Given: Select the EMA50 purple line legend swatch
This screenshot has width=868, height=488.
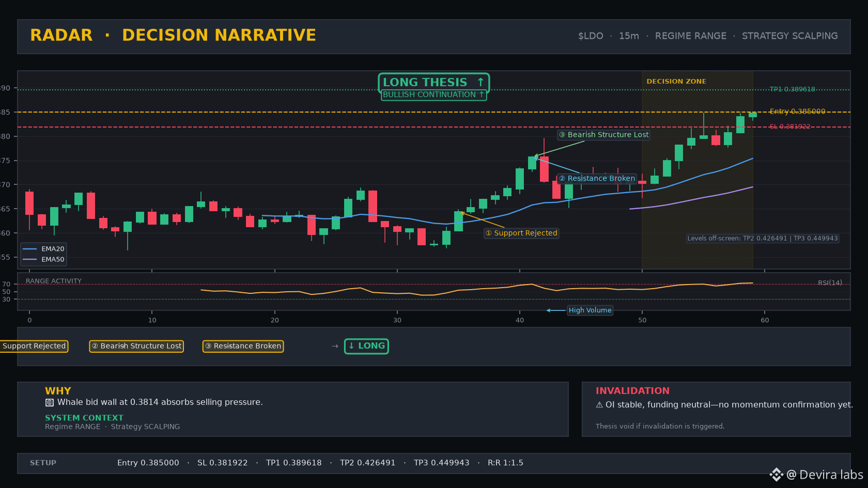Looking at the screenshot, I should (x=30, y=260).
